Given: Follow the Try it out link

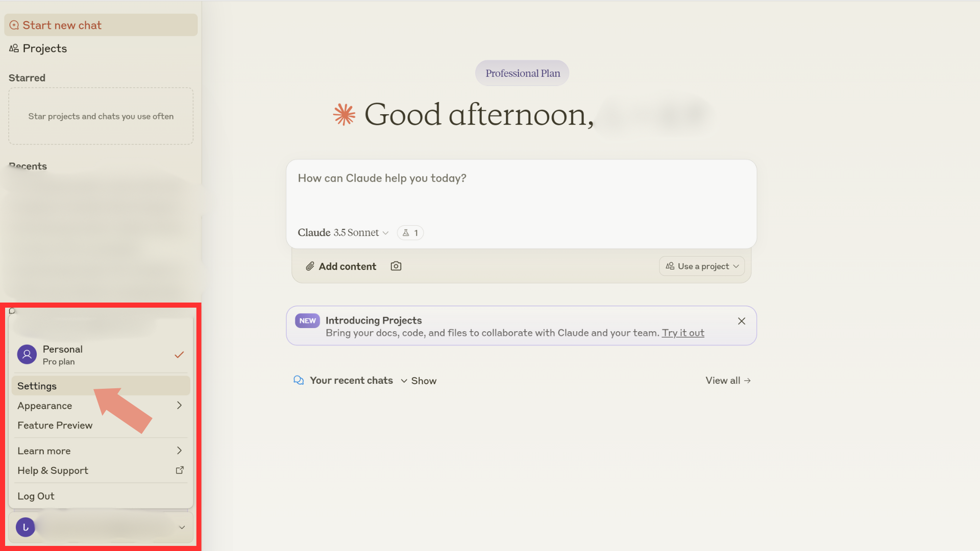Looking at the screenshot, I should 683,333.
